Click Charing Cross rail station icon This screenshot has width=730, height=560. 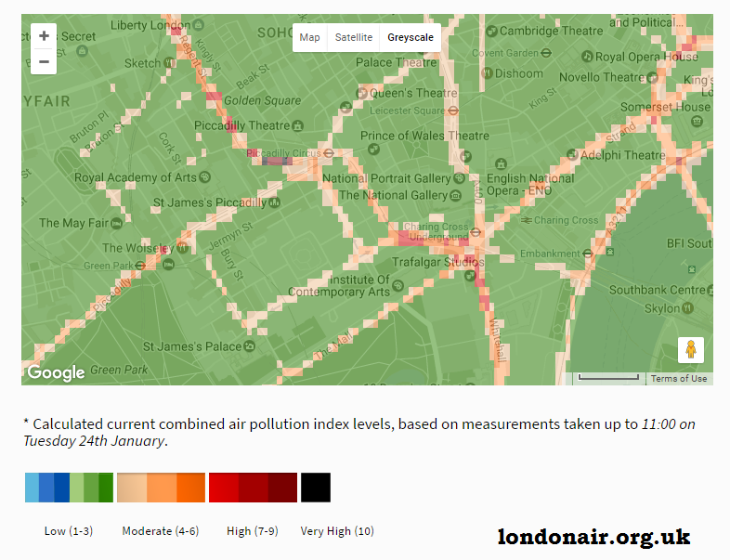coord(526,221)
